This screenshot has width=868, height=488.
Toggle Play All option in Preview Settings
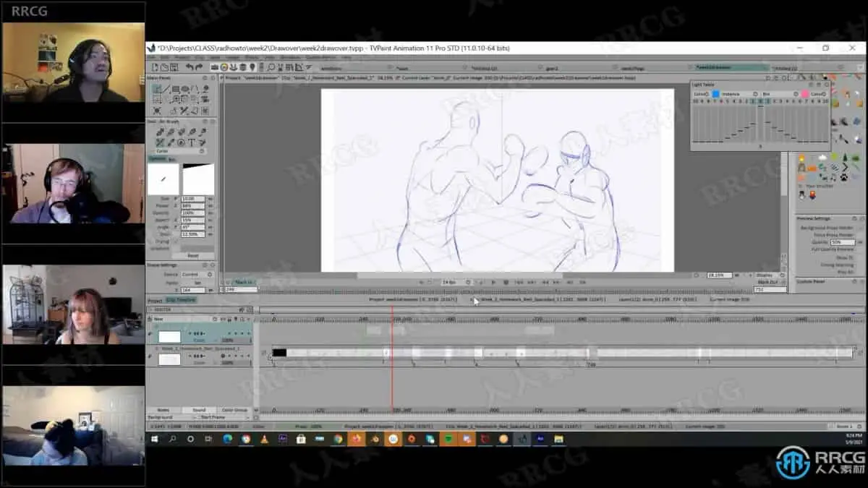[x=845, y=272]
